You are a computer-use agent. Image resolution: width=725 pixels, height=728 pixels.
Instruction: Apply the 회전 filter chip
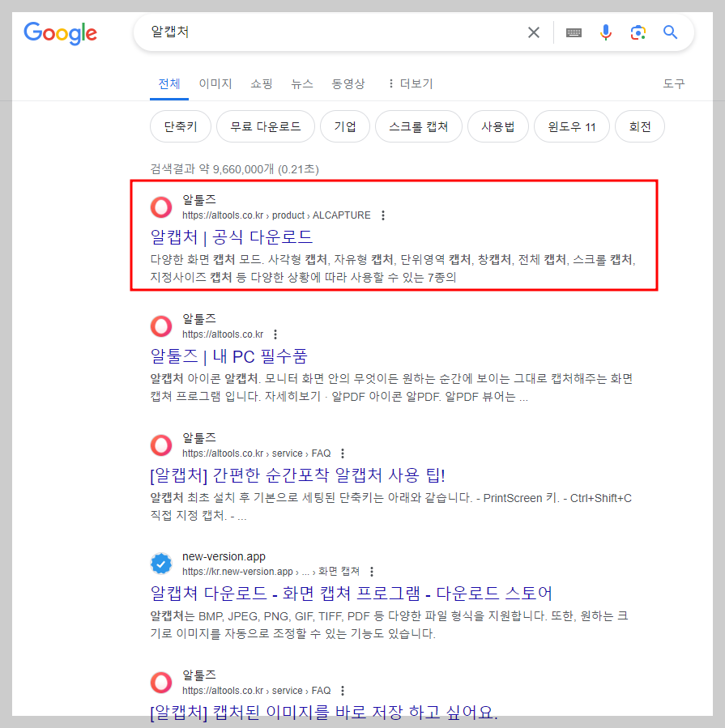[x=640, y=127]
